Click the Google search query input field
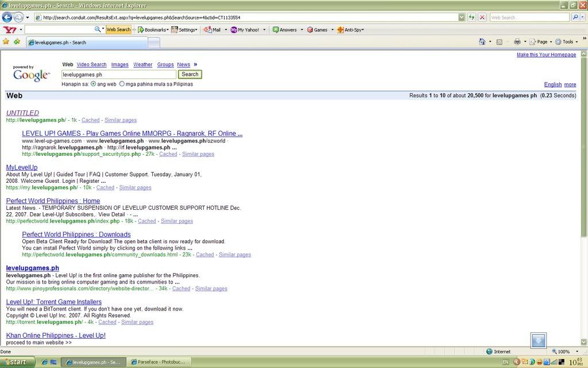Viewport: 588px width, 368px height. click(x=118, y=74)
